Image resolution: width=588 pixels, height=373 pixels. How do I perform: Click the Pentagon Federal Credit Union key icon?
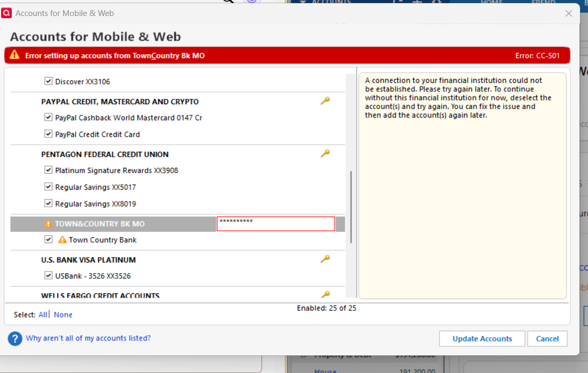click(x=325, y=153)
